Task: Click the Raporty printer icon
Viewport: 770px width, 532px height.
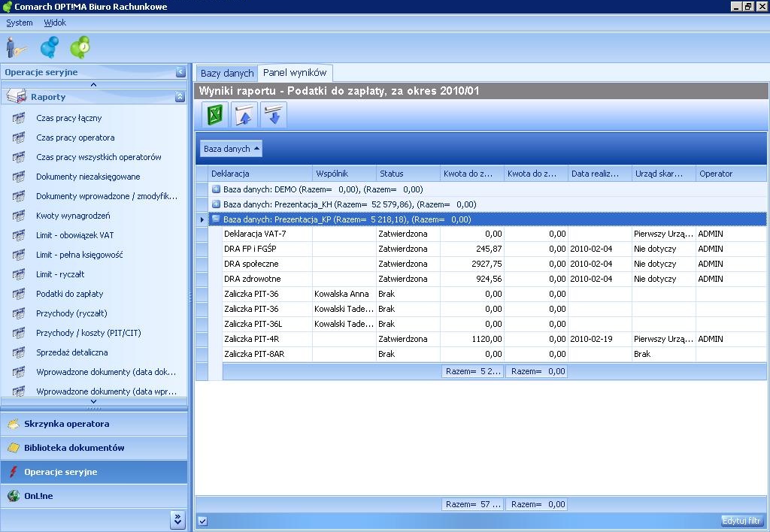Action: pos(17,96)
